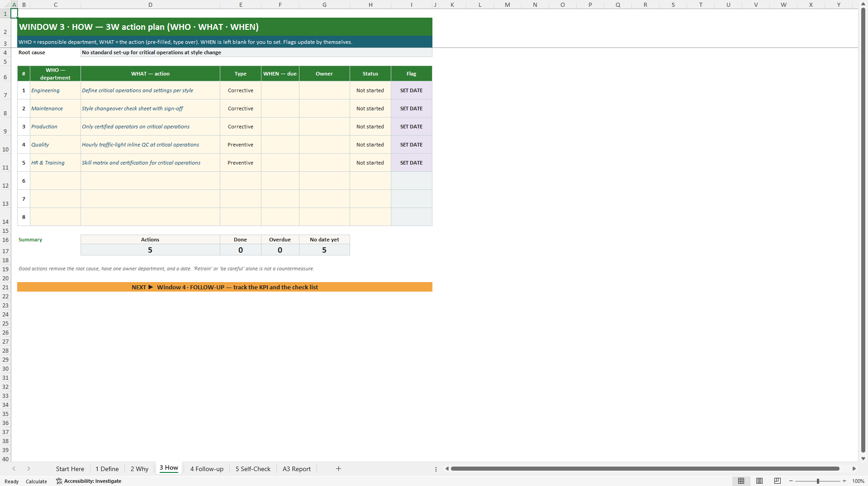This screenshot has width=868, height=486.
Task: Select Status cell for Production row
Action: coord(370,127)
